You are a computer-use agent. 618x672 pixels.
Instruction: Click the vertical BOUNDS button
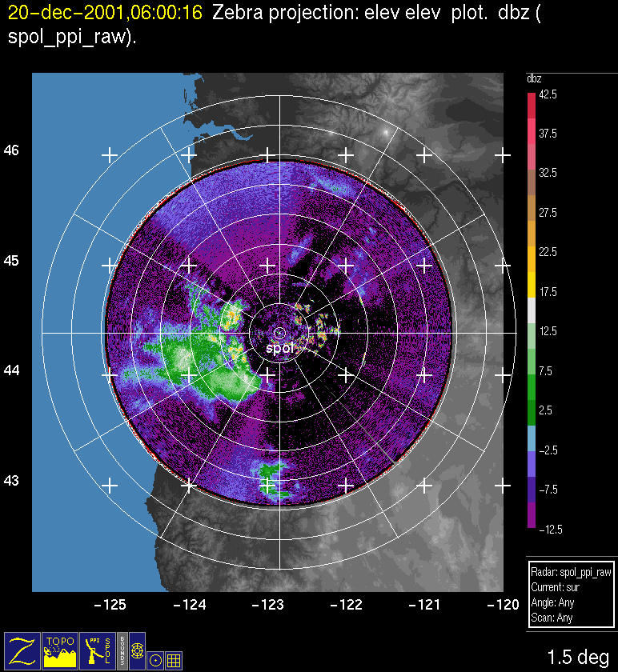pyautogui.click(x=122, y=650)
